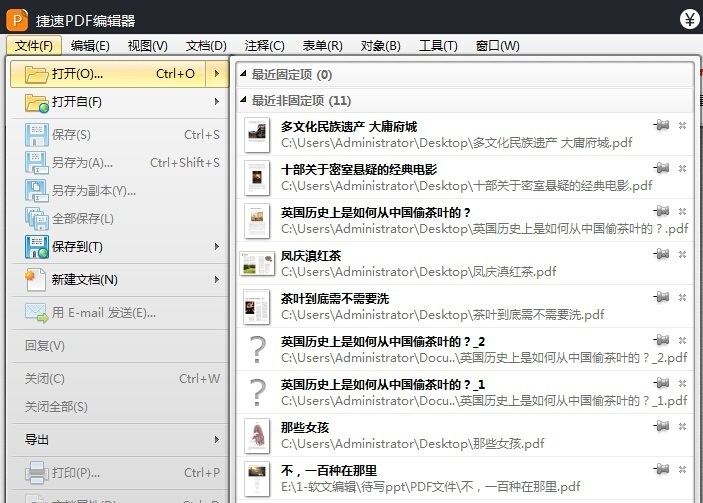
Task: Pin the 十部关于密室悬疑的经典电影 recent file
Action: pyautogui.click(x=661, y=168)
